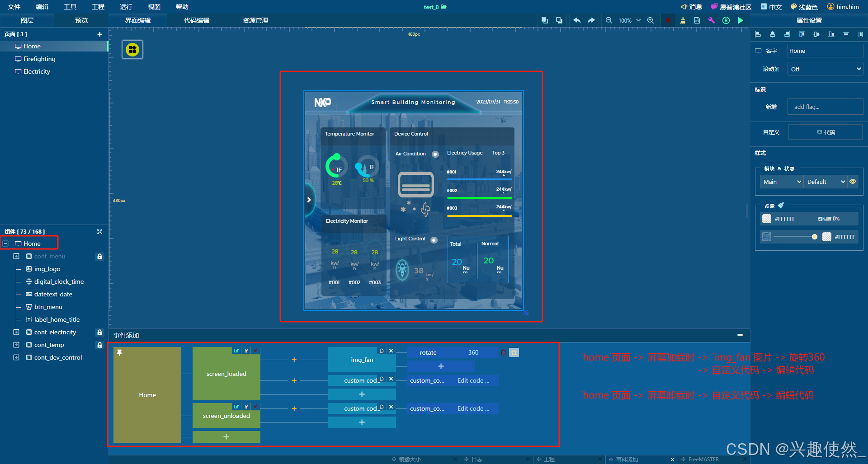This screenshot has width=868, height=464.
Task: Toggle lock on cont_electricity widget
Action: (x=100, y=332)
